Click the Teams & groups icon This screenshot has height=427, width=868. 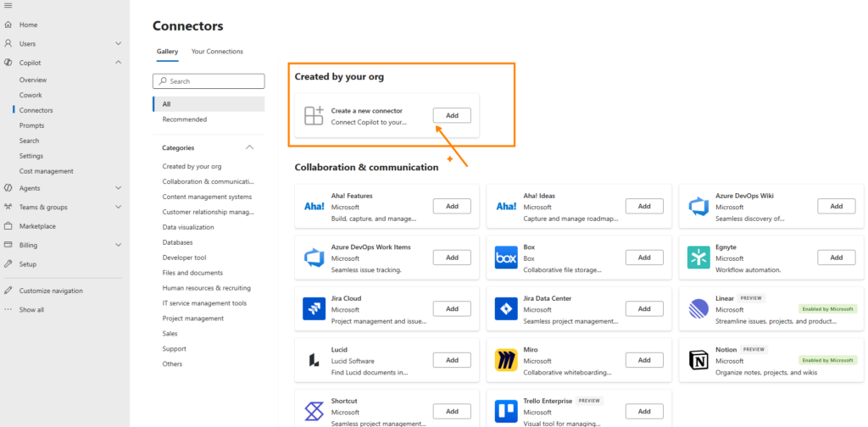pos(8,207)
